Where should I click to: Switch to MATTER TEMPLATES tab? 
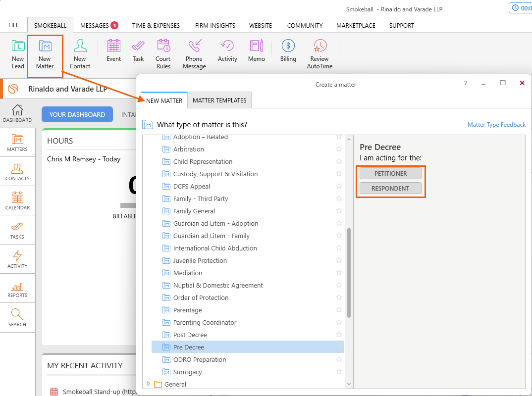219,100
